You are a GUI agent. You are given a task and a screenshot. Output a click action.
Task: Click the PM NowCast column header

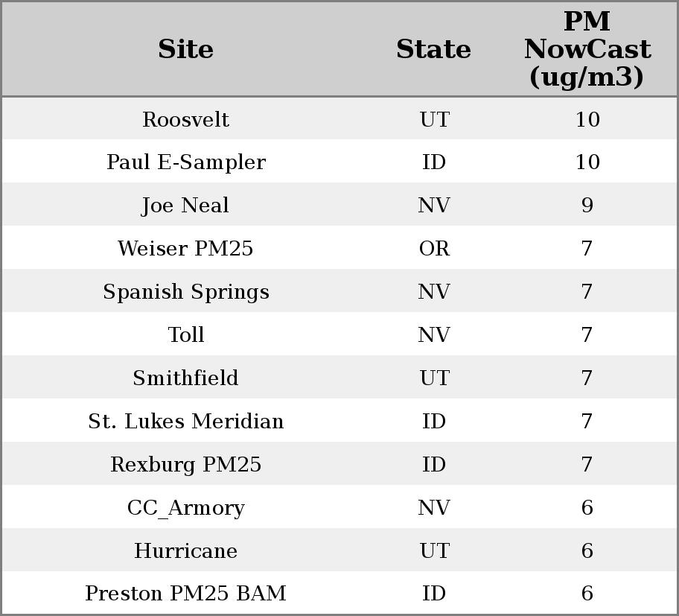point(587,49)
